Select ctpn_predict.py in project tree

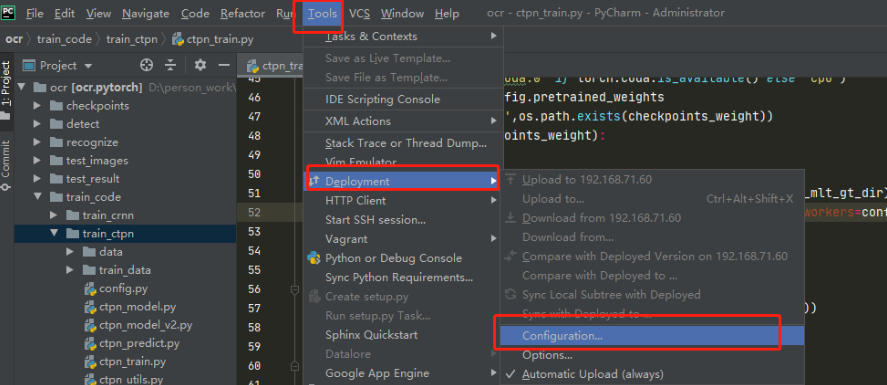[x=139, y=343]
